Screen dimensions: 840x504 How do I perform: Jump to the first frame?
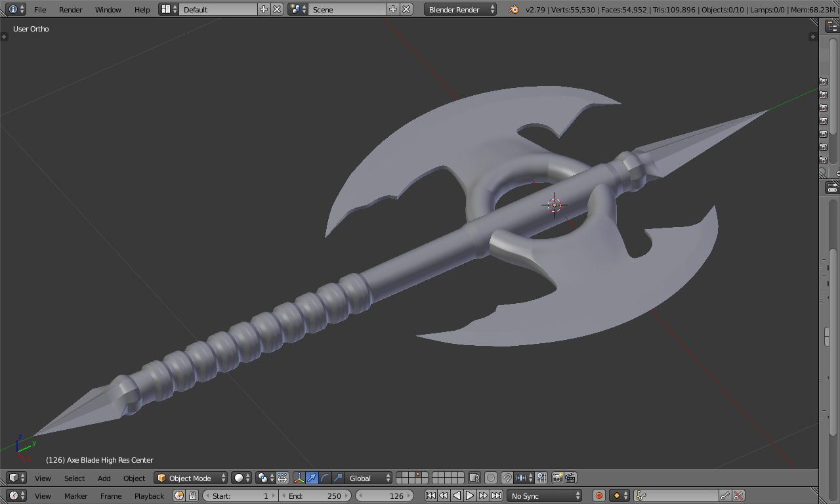[430, 495]
